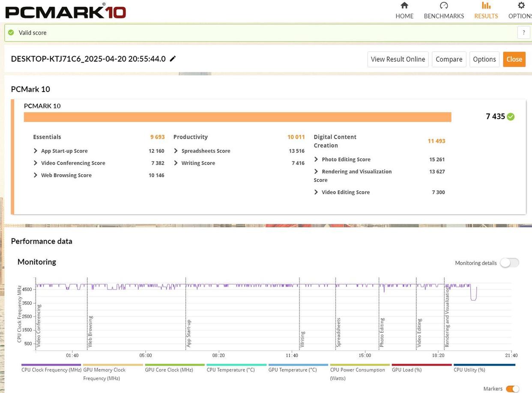Click the Home icon in navigation

[x=404, y=6]
